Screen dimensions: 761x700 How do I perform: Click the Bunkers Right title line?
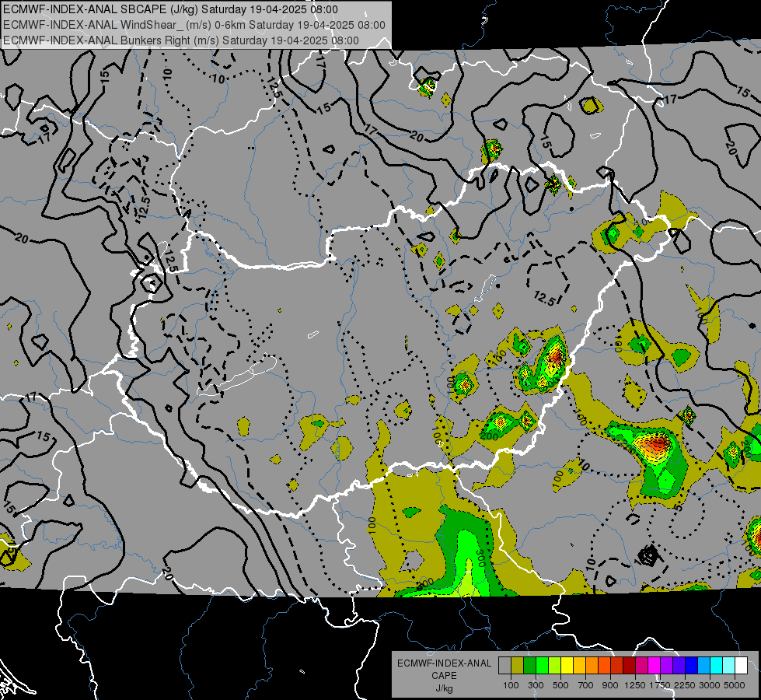[x=181, y=40]
